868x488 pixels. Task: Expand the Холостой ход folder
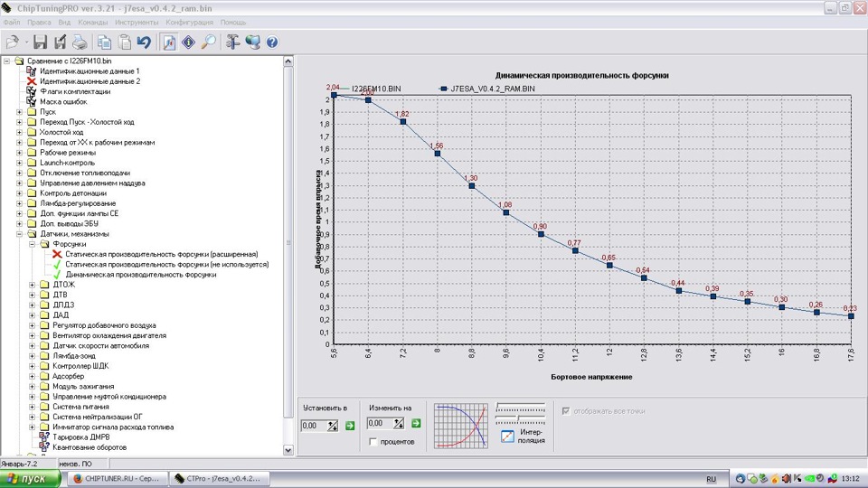19,132
